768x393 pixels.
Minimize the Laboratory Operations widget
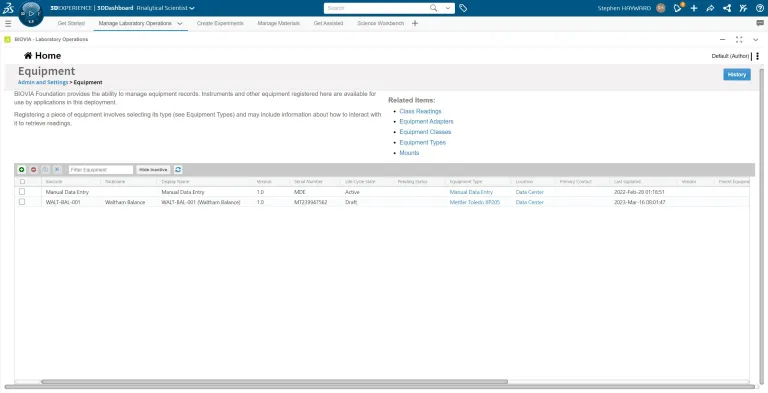point(722,39)
